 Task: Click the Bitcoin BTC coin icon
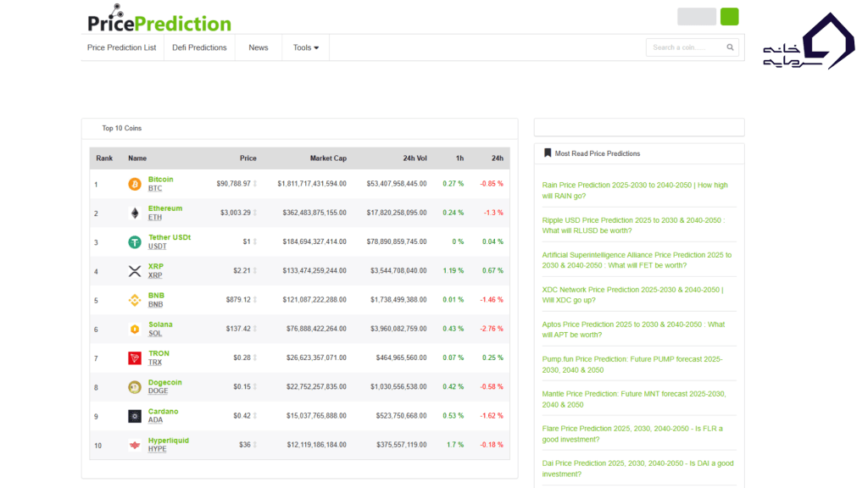tap(133, 183)
